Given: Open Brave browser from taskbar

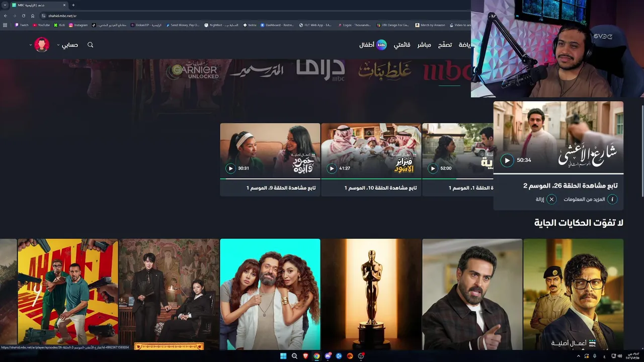Looking at the screenshot, I should tap(305, 356).
